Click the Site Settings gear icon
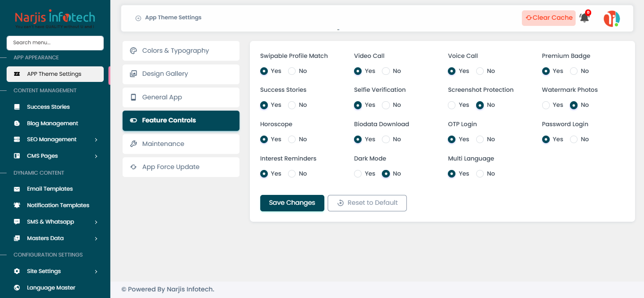 coord(17,271)
